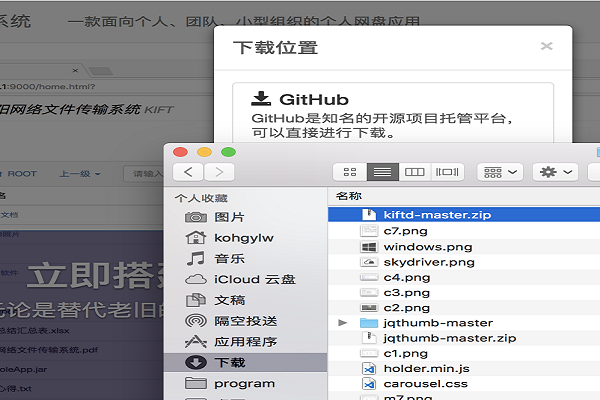Screen dimensions: 600x400
Task: Sort by 名称 column header
Action: [349, 196]
